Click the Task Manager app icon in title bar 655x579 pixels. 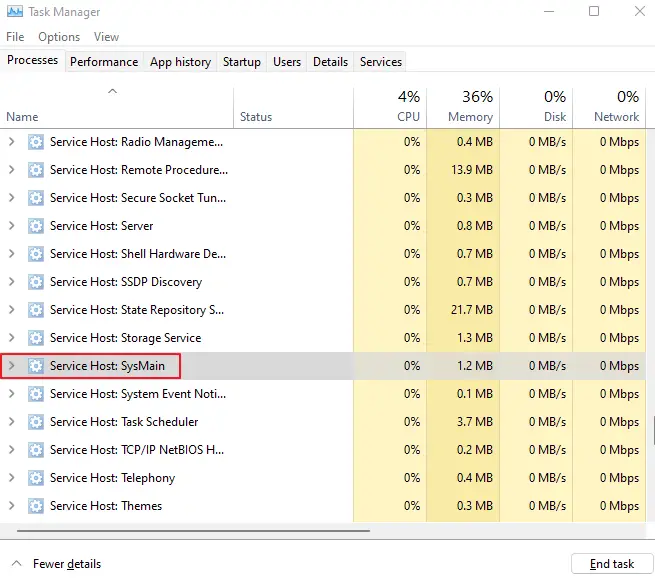pyautogui.click(x=15, y=12)
